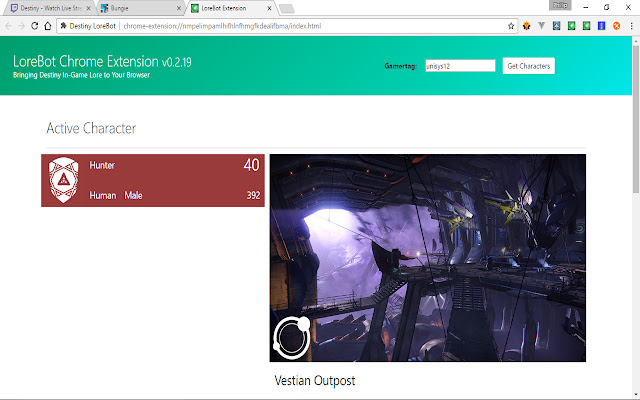Open Chrome three-dot menu
This screenshot has width=640, height=400.
click(631, 26)
